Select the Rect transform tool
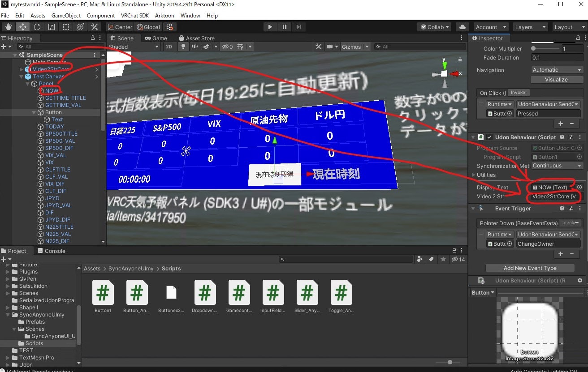This screenshot has width=588, height=372. [66, 27]
